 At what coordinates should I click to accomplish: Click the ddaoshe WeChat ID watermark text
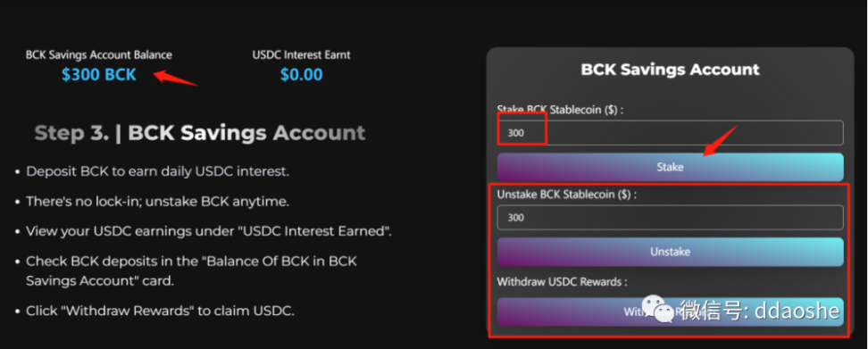[x=759, y=311]
